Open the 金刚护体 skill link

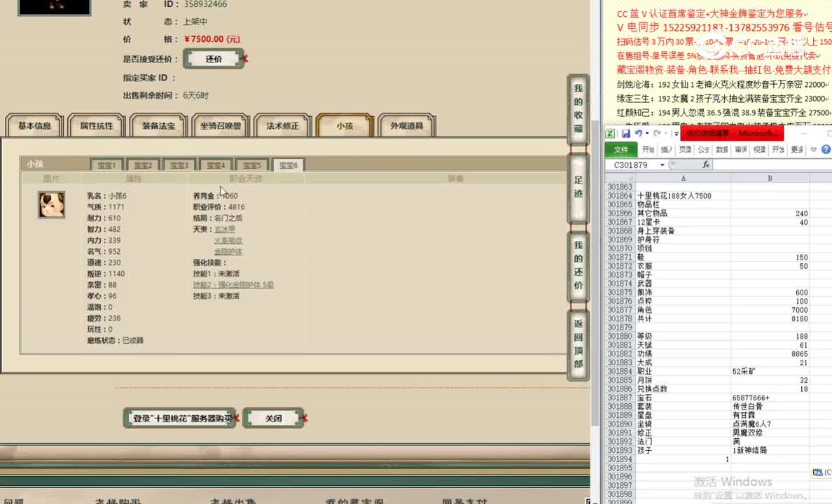(228, 251)
